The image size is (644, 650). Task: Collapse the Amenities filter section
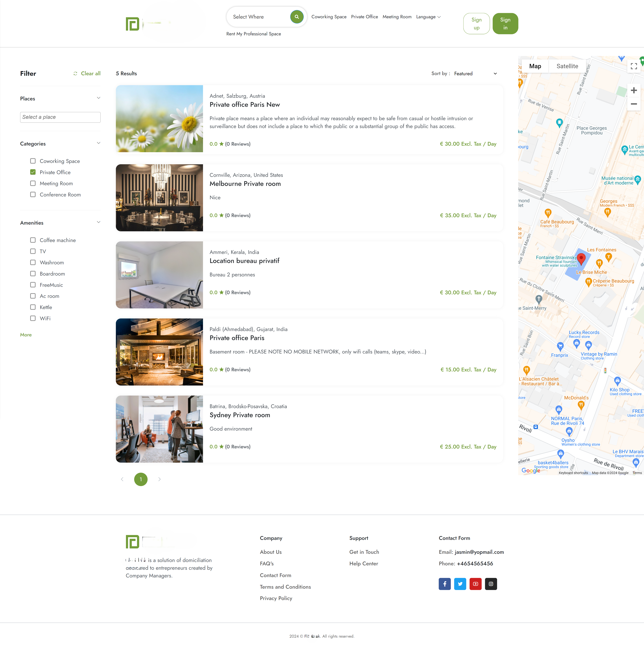tap(98, 222)
